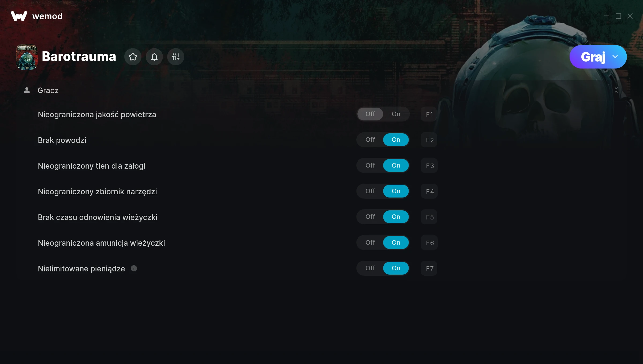
Task: Disable Nieograniczony tlen dla załogi
Action: (x=370, y=165)
